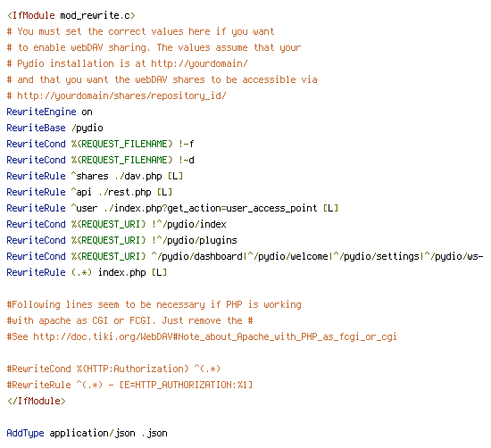
Task: Click the (.*) index.php rewrite rule
Action: (87, 272)
